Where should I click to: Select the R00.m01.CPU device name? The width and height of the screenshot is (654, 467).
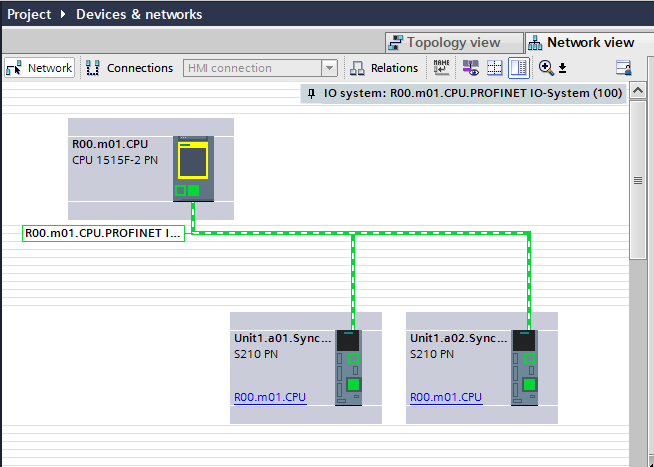[110, 144]
